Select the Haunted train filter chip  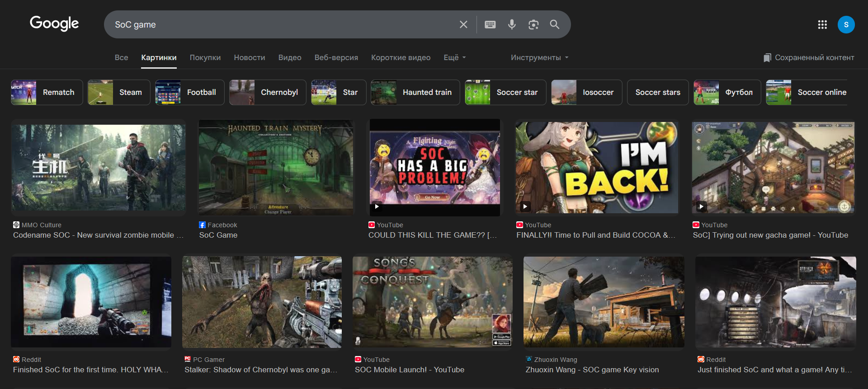pos(415,92)
